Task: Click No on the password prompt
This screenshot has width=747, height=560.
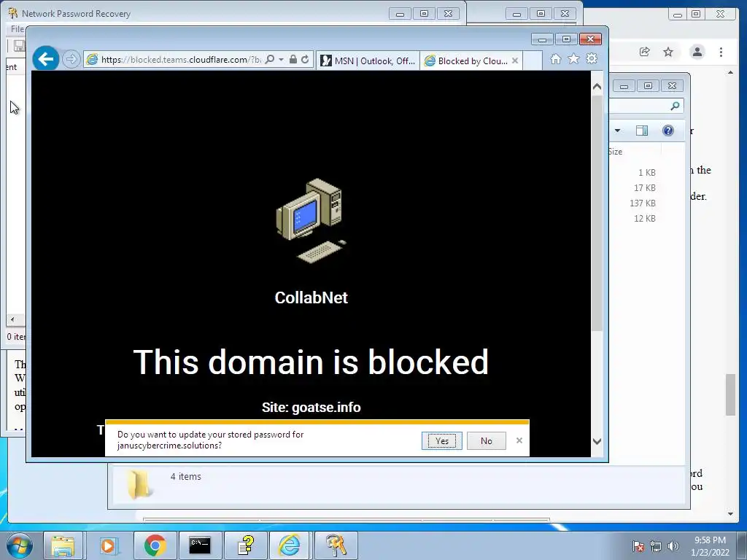Action: pyautogui.click(x=487, y=441)
